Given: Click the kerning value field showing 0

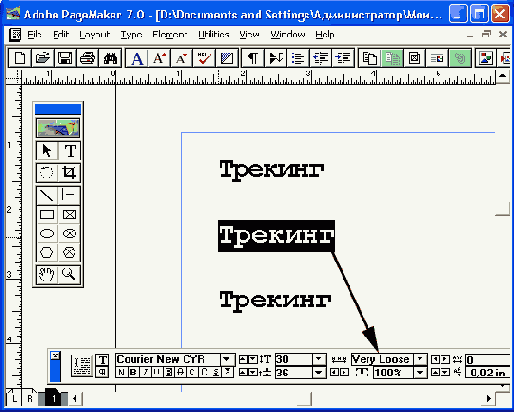Looking at the screenshot, I should [488, 360].
